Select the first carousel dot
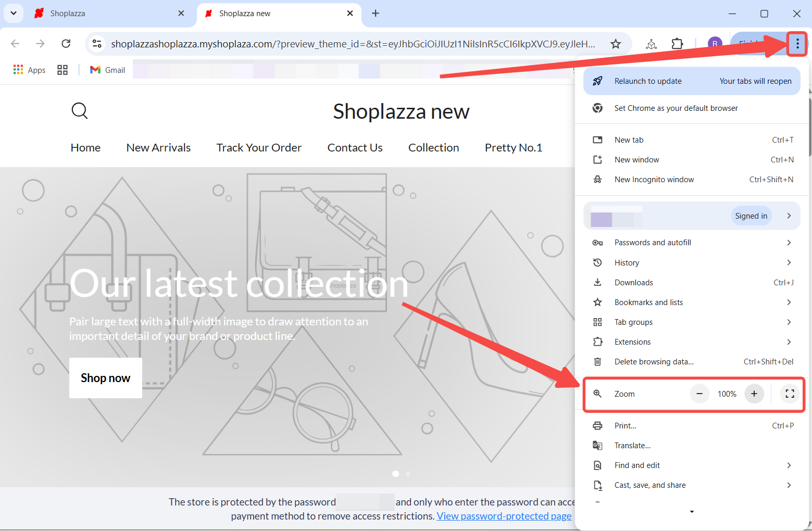This screenshot has width=812, height=531. coord(395,474)
